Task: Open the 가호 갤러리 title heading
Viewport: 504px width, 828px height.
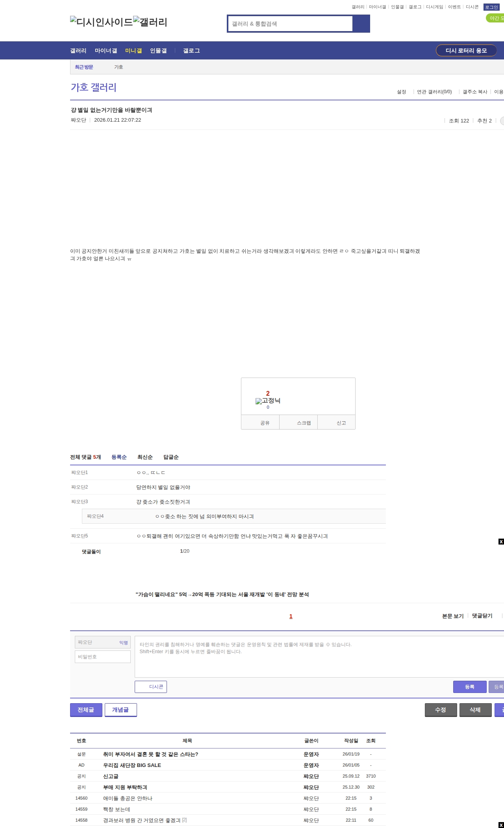Action: coord(94,87)
